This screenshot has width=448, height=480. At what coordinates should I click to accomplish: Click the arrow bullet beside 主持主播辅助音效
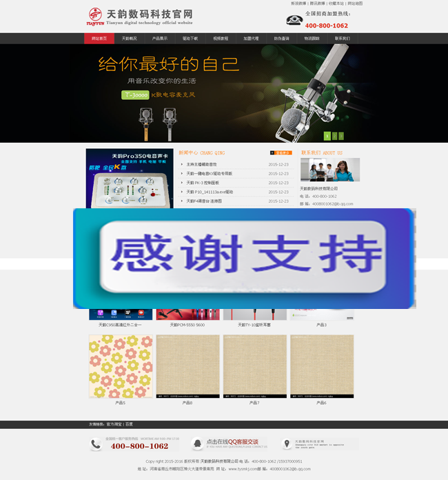click(x=182, y=164)
